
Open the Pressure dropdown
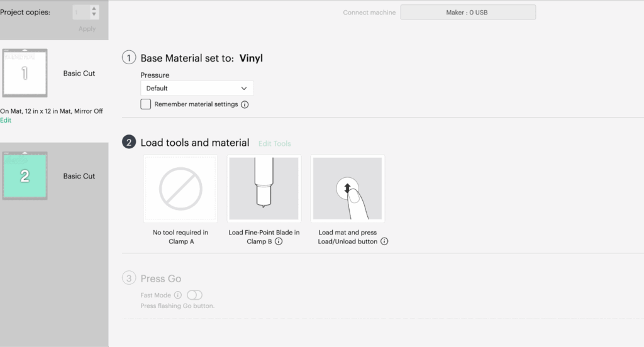pyautogui.click(x=196, y=89)
